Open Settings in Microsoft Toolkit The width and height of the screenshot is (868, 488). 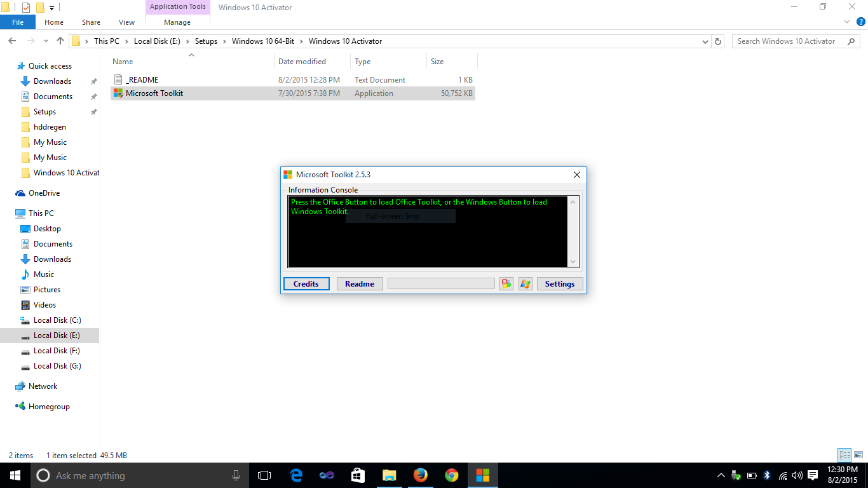click(x=560, y=283)
